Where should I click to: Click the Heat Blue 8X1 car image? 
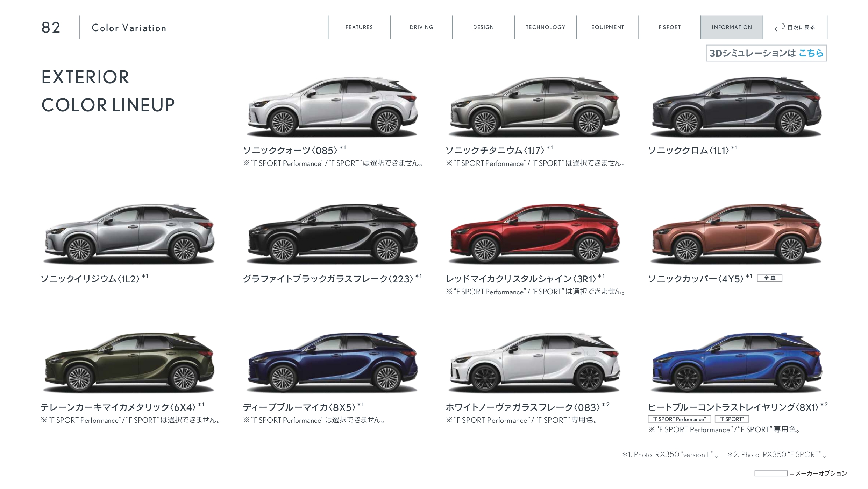point(737,362)
